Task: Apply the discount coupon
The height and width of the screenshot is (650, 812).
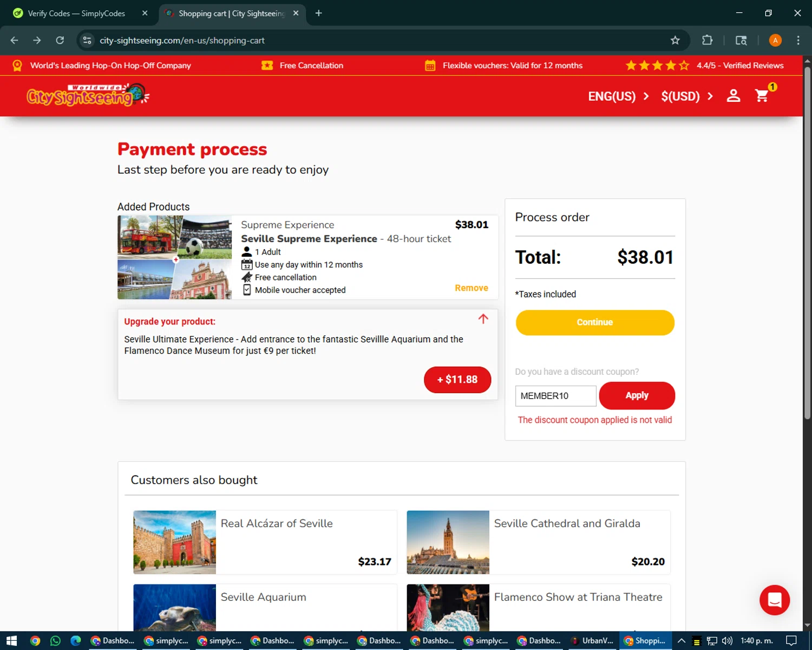Action: (x=637, y=395)
